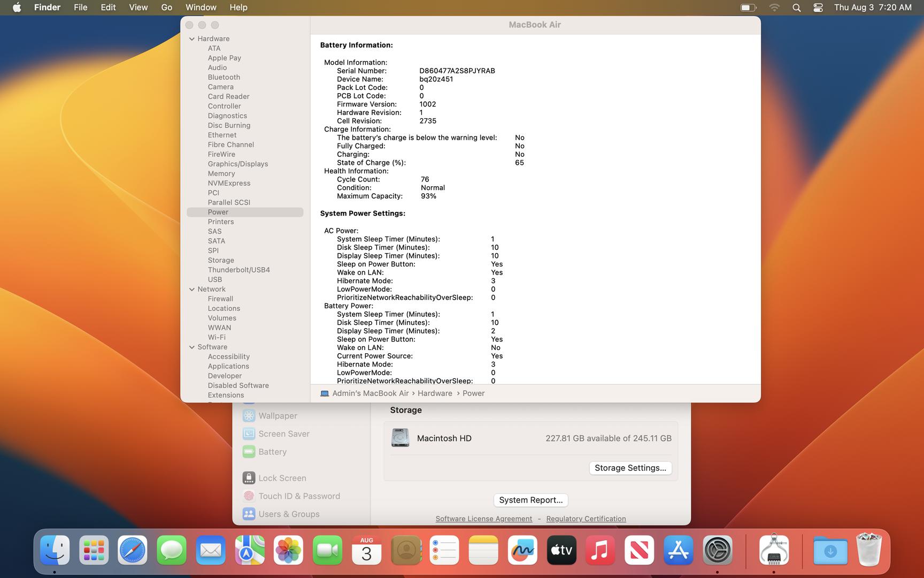Launch Launchpad from the Dock
This screenshot has width=924, height=578.
coord(94,550)
